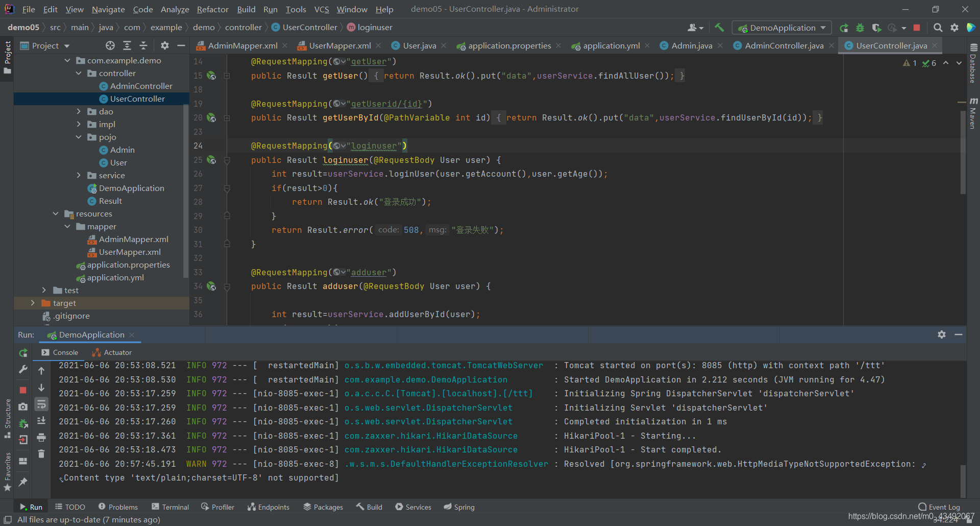The image size is (980, 526).
Task: Open IDE Settings via the gear icon
Action: click(954, 28)
